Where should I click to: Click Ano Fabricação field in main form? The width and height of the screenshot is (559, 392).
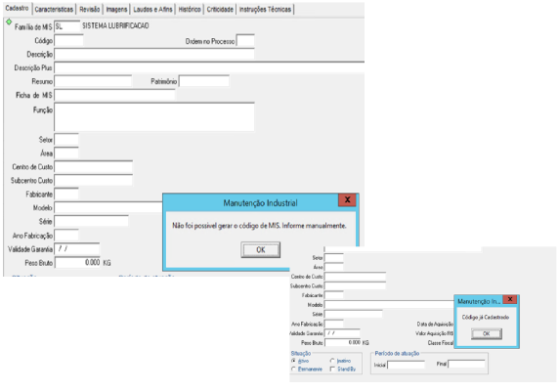66,235
